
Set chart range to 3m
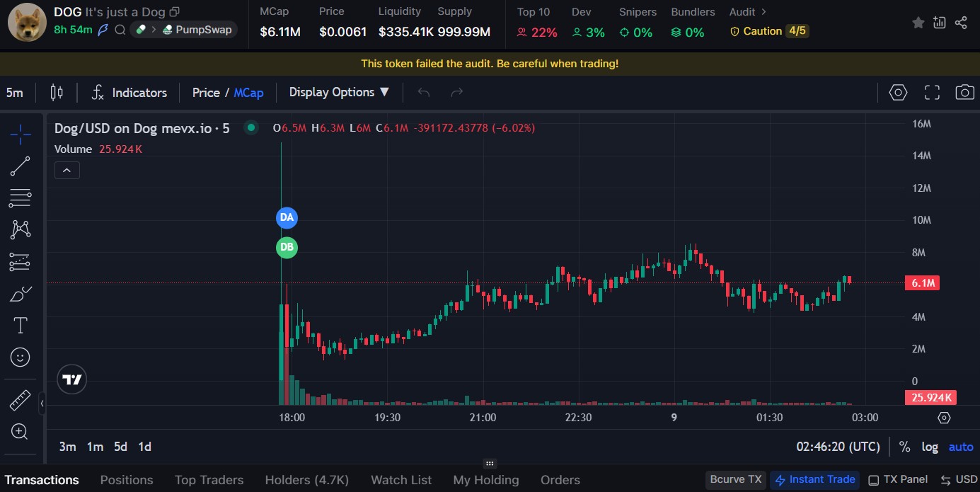(x=67, y=447)
